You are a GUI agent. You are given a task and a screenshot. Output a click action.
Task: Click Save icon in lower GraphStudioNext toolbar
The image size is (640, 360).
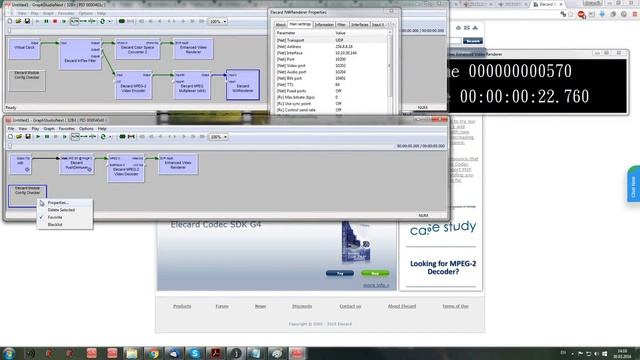click(x=28, y=137)
